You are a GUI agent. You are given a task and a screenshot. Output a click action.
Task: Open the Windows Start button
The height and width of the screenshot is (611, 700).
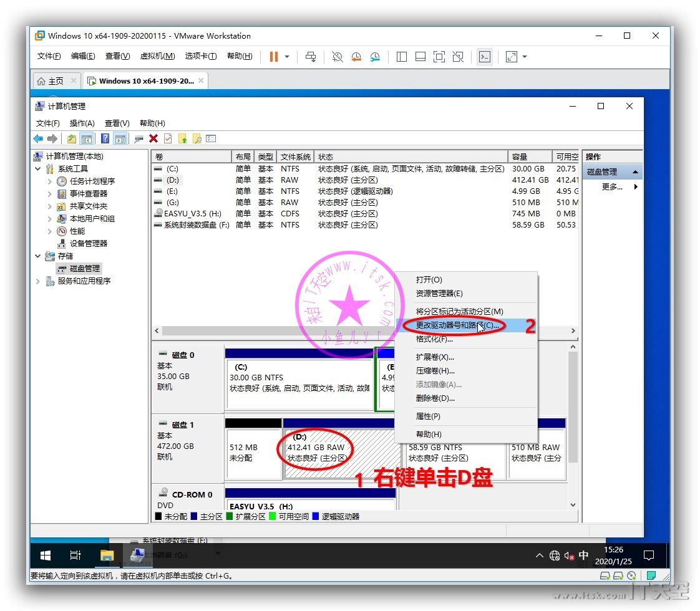(46, 556)
